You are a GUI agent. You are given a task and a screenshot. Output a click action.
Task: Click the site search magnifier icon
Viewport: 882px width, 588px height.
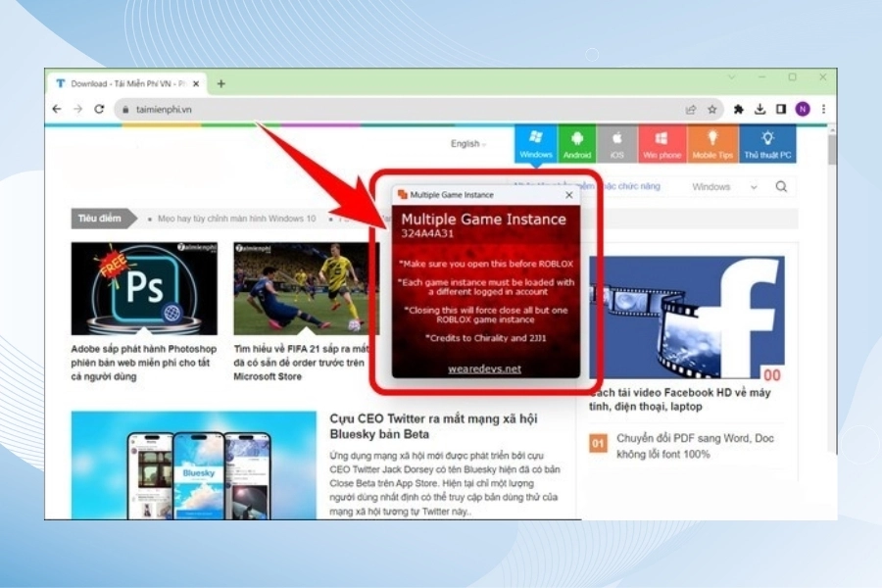click(x=781, y=186)
